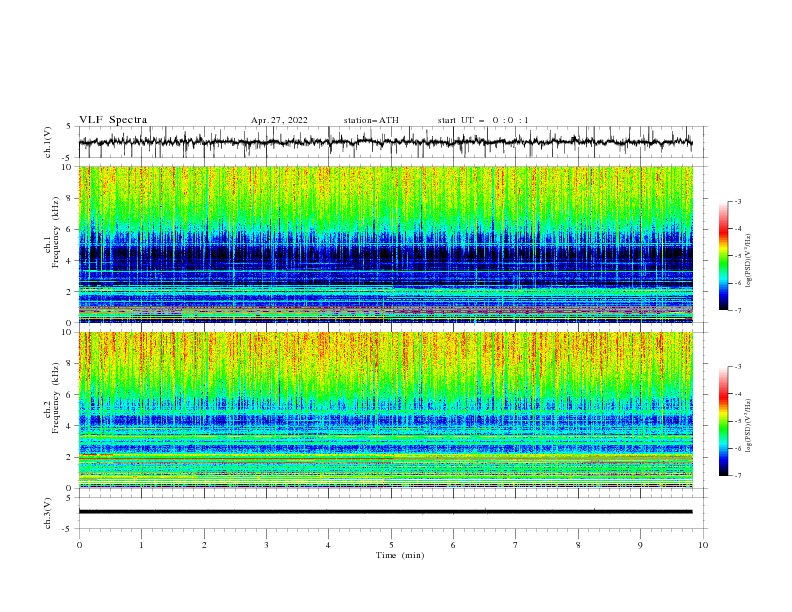This screenshot has width=792, height=612.
Task: Click the "ch.1(V)" axis label
Action: coord(48,142)
